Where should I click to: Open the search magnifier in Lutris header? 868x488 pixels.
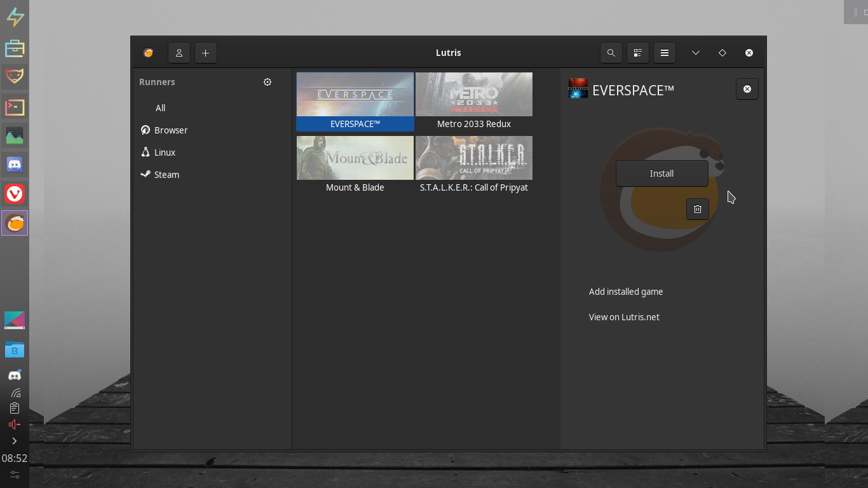(x=611, y=53)
